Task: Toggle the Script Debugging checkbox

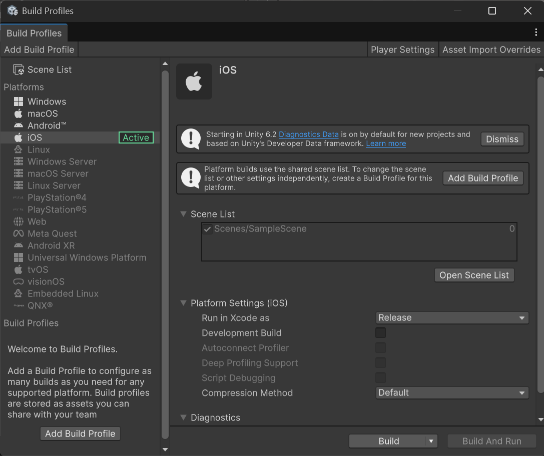Action: (381, 378)
